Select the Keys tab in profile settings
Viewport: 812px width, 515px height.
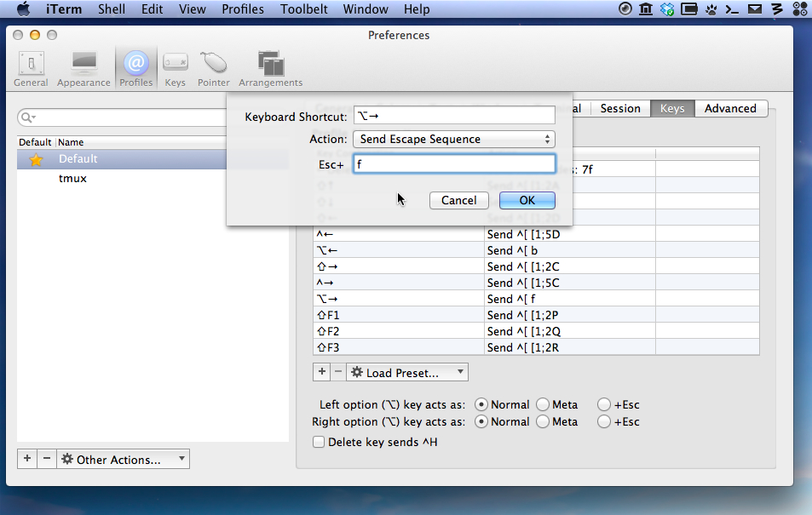[x=672, y=108]
